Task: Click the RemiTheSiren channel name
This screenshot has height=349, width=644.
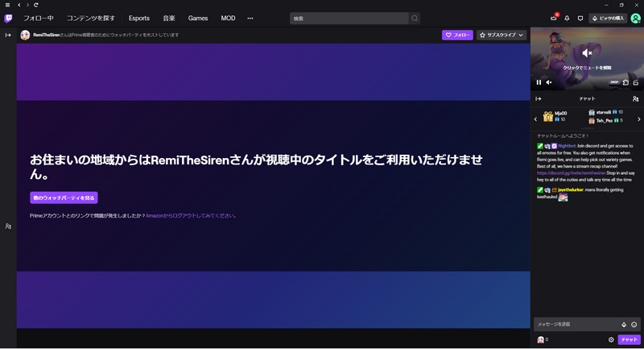Action: 46,35
